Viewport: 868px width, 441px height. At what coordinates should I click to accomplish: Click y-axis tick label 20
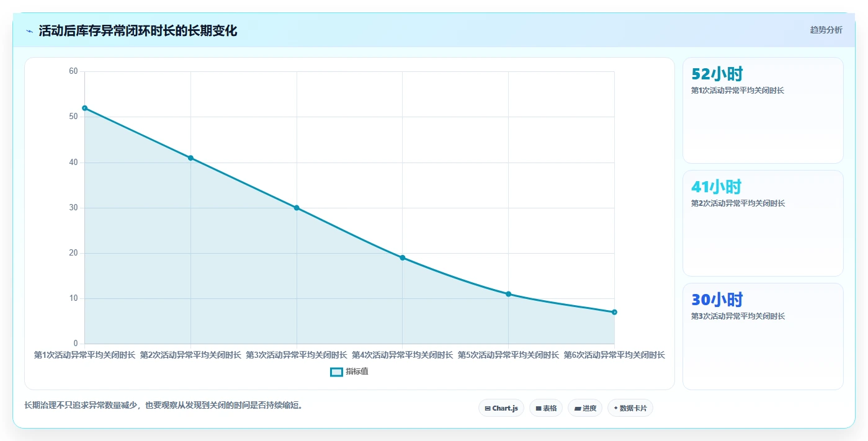[73, 253]
